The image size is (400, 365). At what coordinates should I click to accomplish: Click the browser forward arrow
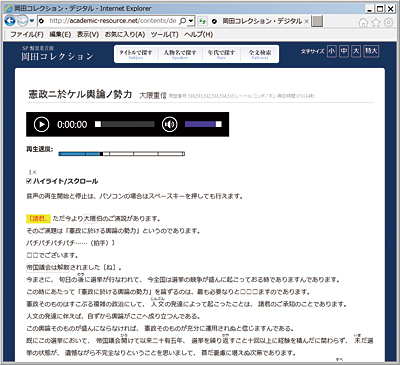(x=23, y=21)
